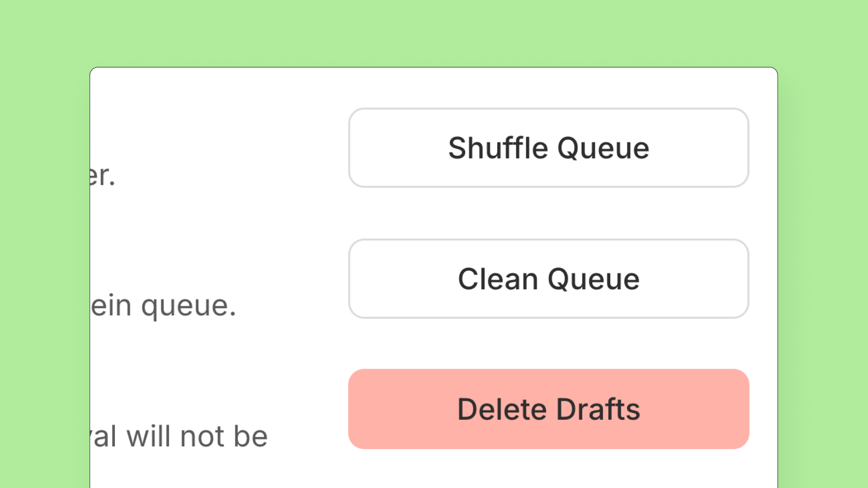Click the empty space between Clean Queue and Delete Drafts
Image resolution: width=868 pixels, height=488 pixels.
pos(548,344)
